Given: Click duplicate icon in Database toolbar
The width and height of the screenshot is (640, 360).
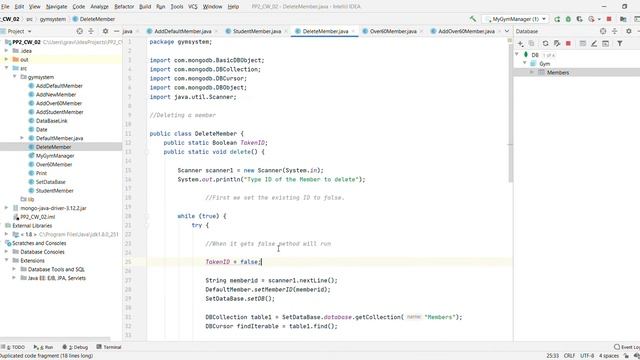Looking at the screenshot, I should click(x=531, y=43).
